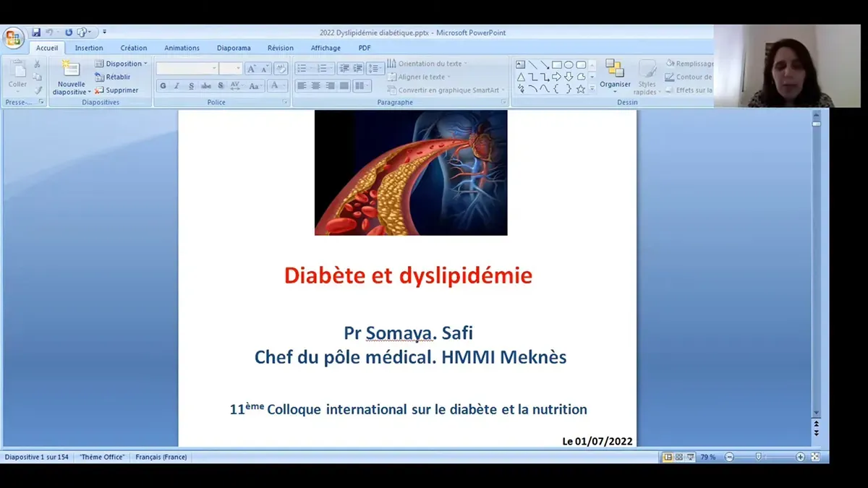Screen dimensions: 868x488
Task: Adjust the zoom slider handle
Action: (x=758, y=457)
